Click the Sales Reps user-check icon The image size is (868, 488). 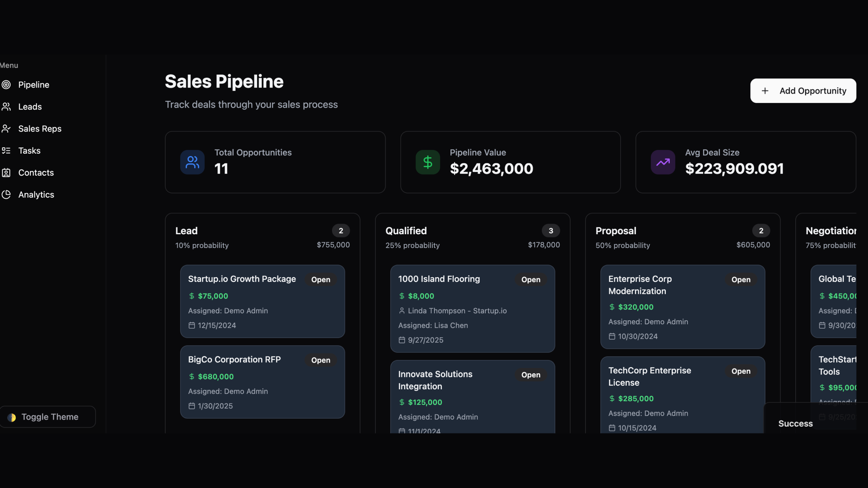click(x=6, y=129)
